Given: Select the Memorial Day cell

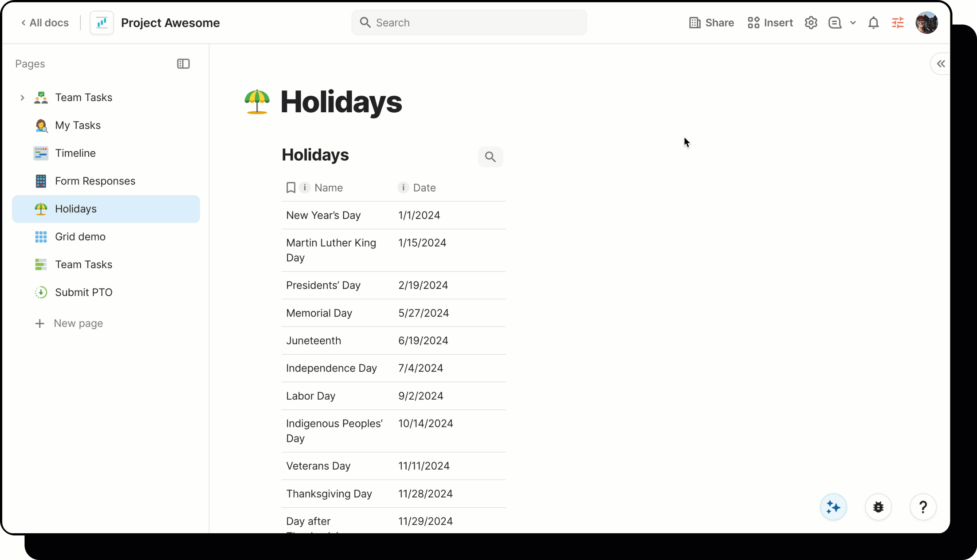Looking at the screenshot, I should (x=337, y=313).
